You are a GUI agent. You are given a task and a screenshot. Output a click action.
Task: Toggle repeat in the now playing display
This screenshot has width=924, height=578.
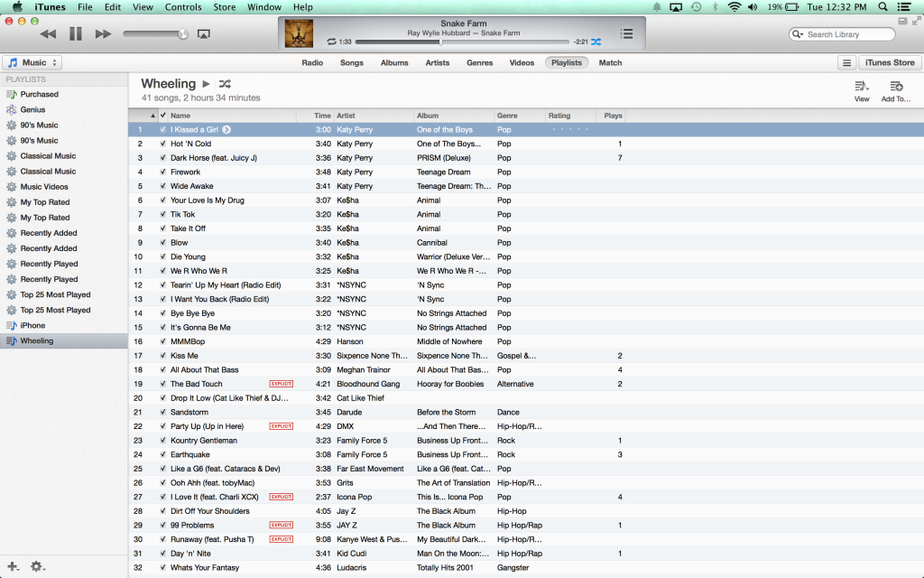point(332,42)
